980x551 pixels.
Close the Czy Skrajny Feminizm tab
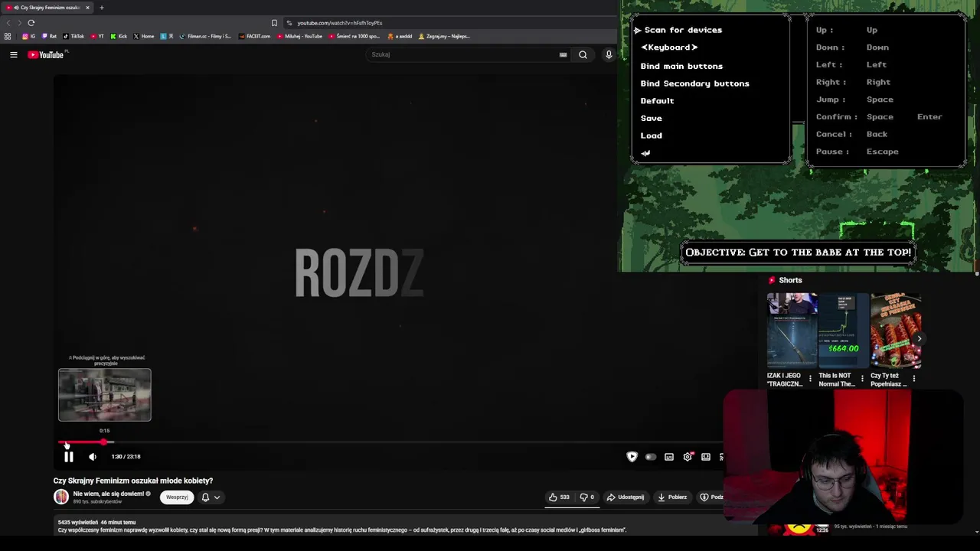(87, 8)
